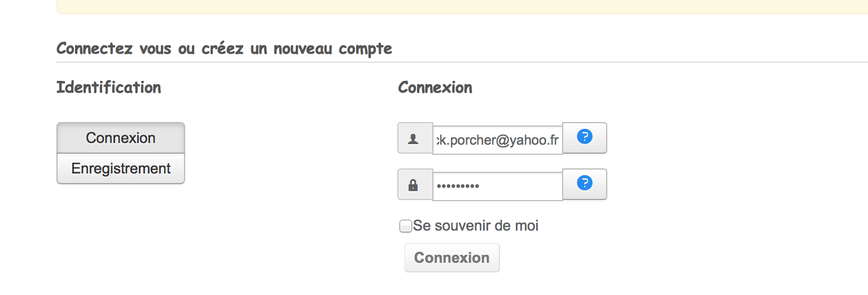Switch to the Enregistrement tab
The image size is (868, 295).
pos(121,168)
